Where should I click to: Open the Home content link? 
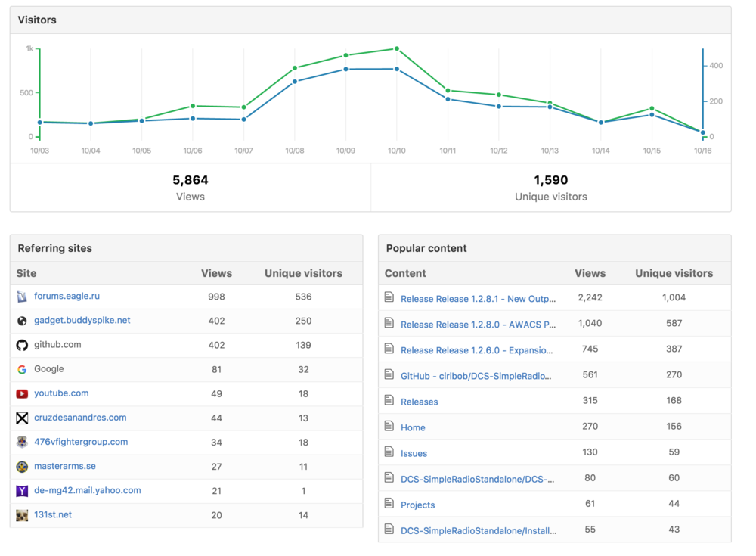pos(414,427)
